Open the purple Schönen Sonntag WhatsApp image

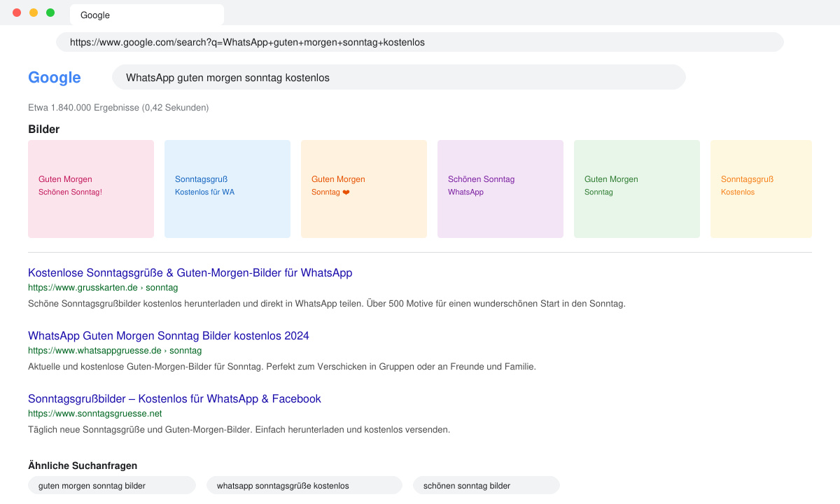[500, 189]
